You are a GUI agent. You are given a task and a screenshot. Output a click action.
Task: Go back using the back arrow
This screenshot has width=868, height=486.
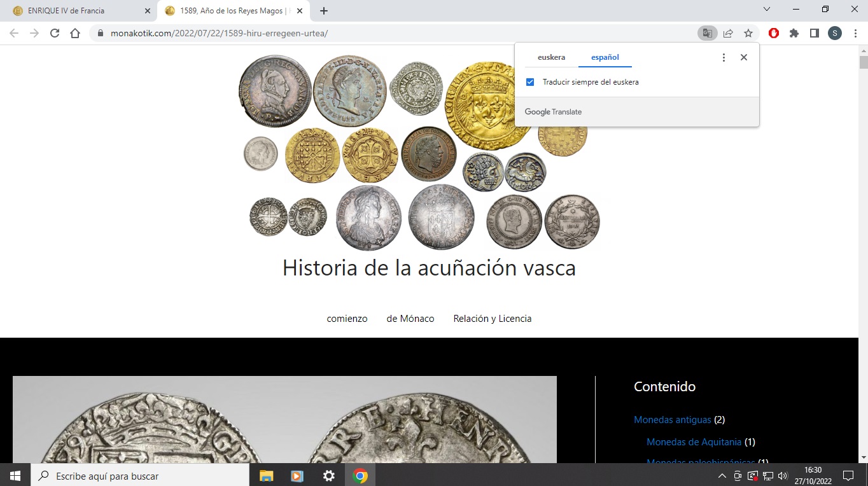(x=13, y=32)
